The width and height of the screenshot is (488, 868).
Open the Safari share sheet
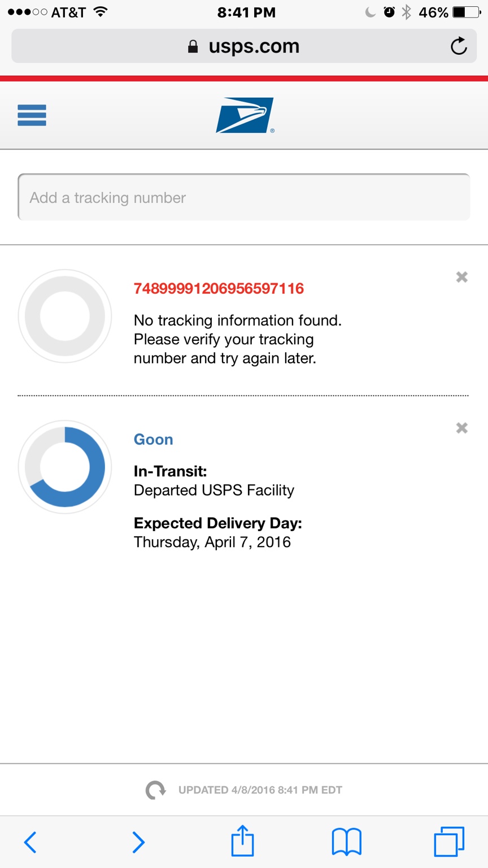pos(243,841)
